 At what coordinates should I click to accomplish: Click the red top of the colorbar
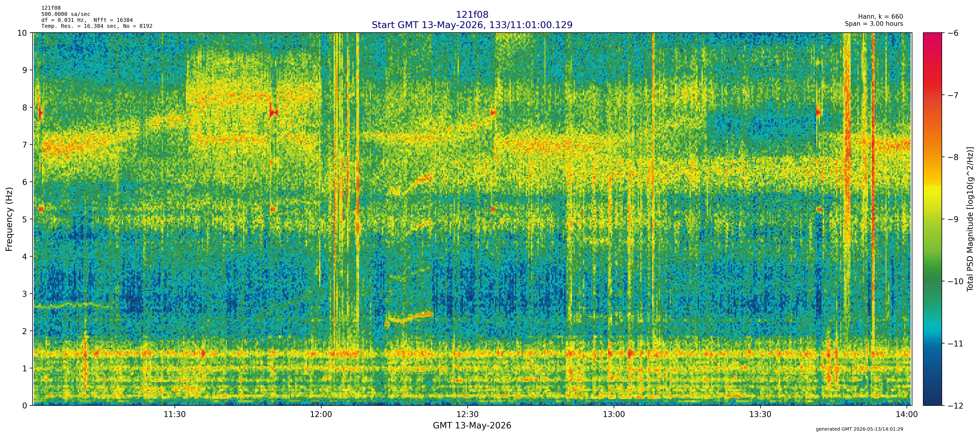point(933,38)
